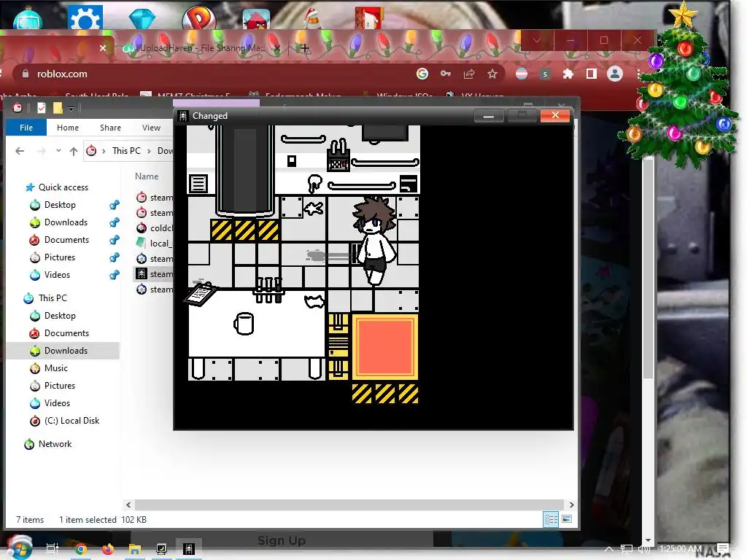Click the highlighted steam file row

coord(155,274)
